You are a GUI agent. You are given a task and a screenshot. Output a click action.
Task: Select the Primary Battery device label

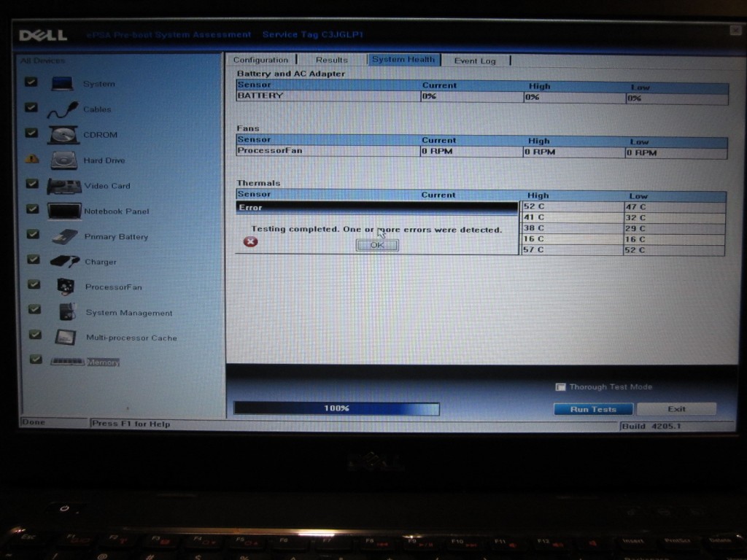[x=116, y=237]
